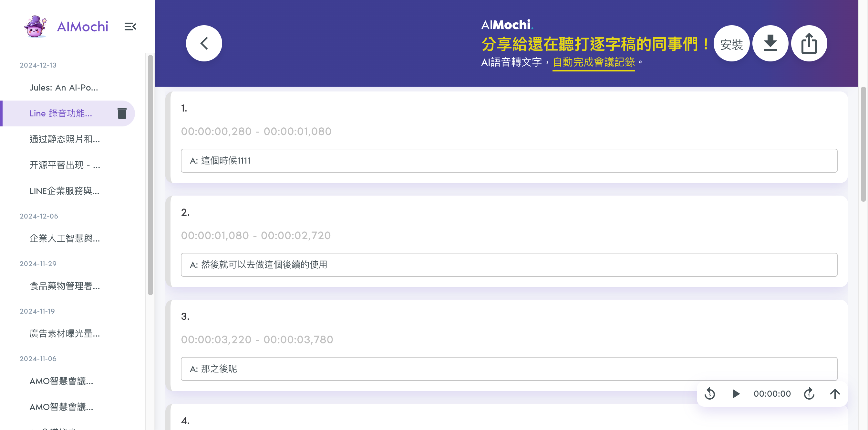This screenshot has height=430, width=868.
Task: Rewind audio 5 seconds
Action: pos(710,393)
